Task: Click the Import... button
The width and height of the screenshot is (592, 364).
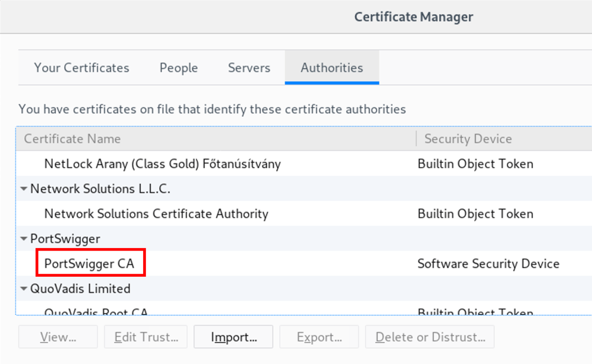Action: [x=233, y=337]
